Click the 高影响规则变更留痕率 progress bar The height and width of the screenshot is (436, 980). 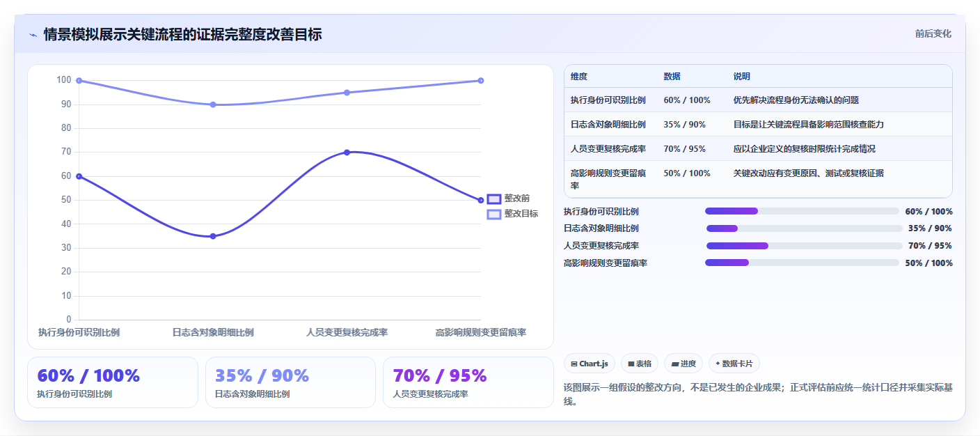click(x=802, y=263)
